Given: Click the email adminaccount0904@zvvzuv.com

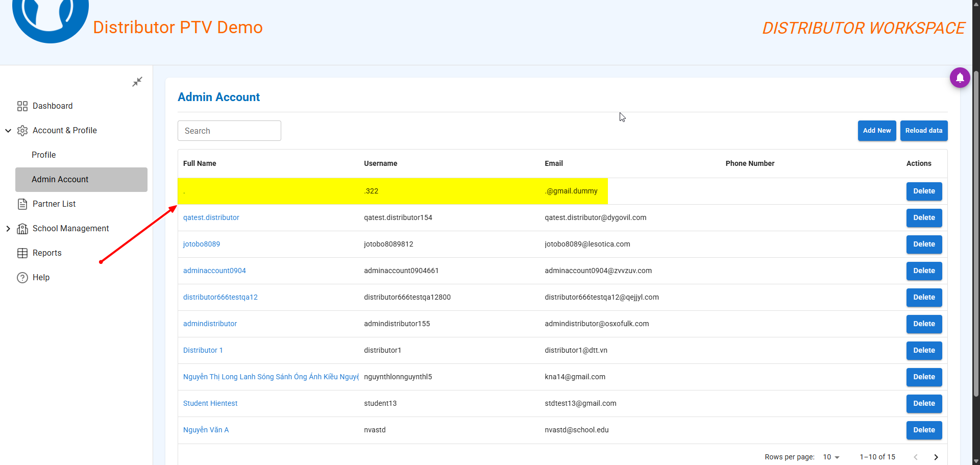Looking at the screenshot, I should tap(598, 271).
